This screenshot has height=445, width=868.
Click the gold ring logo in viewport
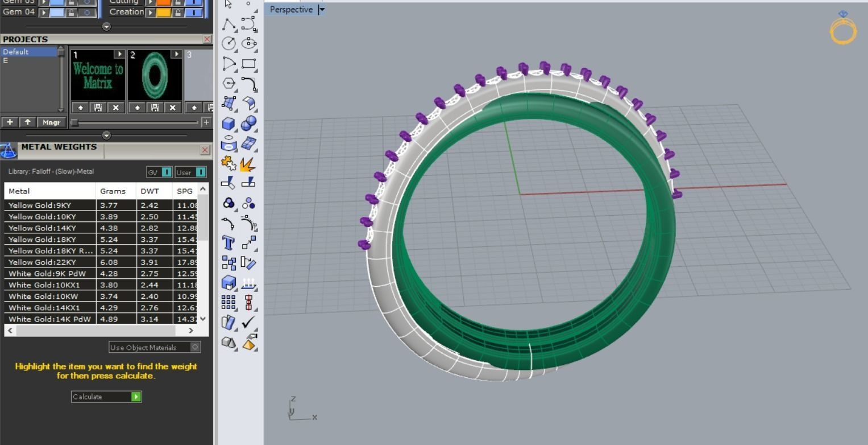point(843,28)
